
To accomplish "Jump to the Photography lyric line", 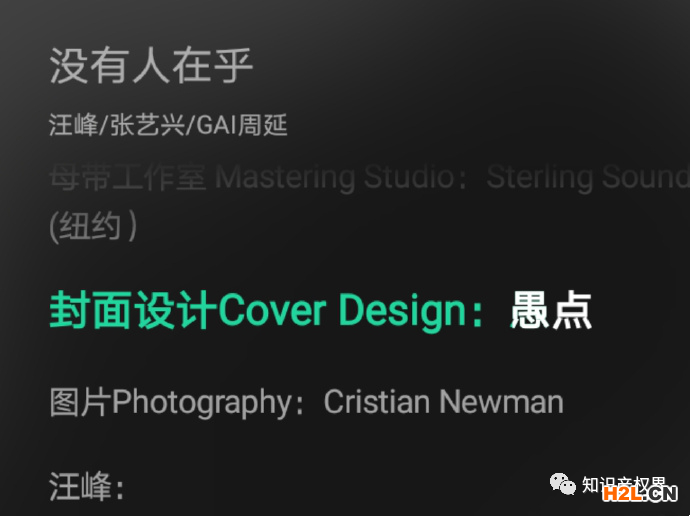I will tap(306, 403).
